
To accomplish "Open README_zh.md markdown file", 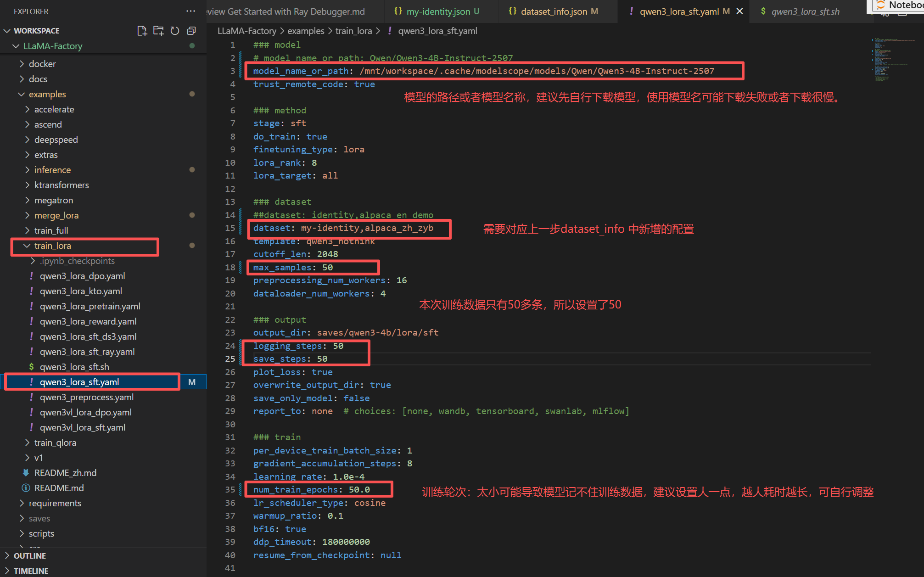I will [65, 473].
